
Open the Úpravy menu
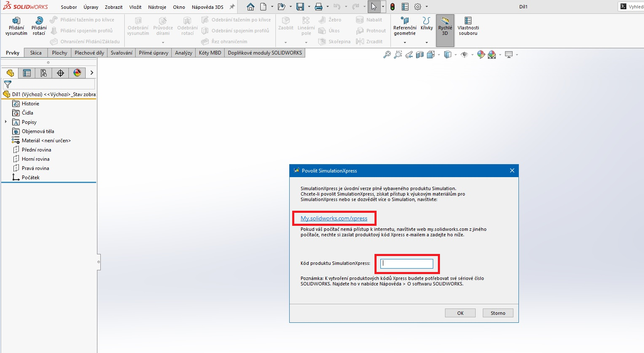pyautogui.click(x=91, y=7)
